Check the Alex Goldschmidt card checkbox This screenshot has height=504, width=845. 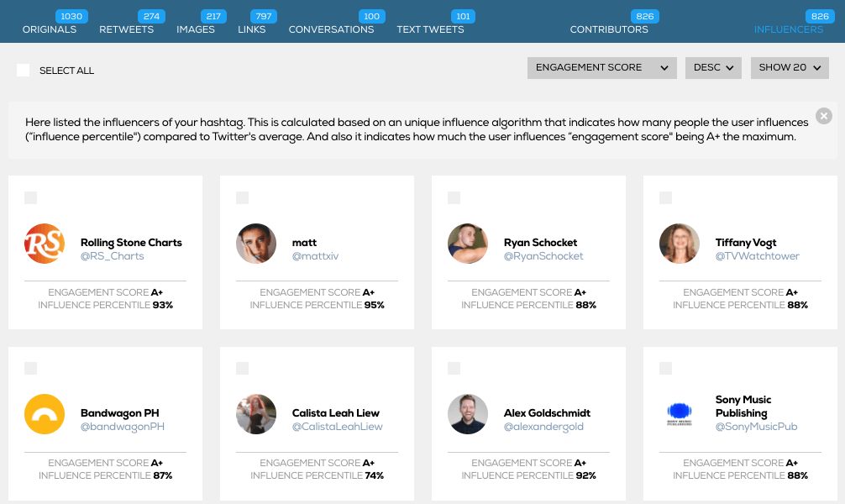(x=454, y=368)
